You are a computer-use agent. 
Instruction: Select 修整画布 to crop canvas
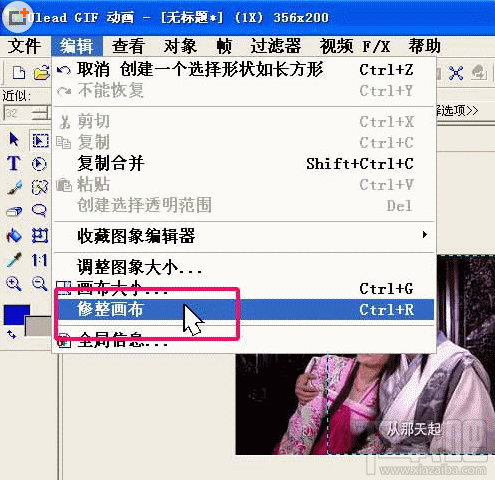coord(244,309)
